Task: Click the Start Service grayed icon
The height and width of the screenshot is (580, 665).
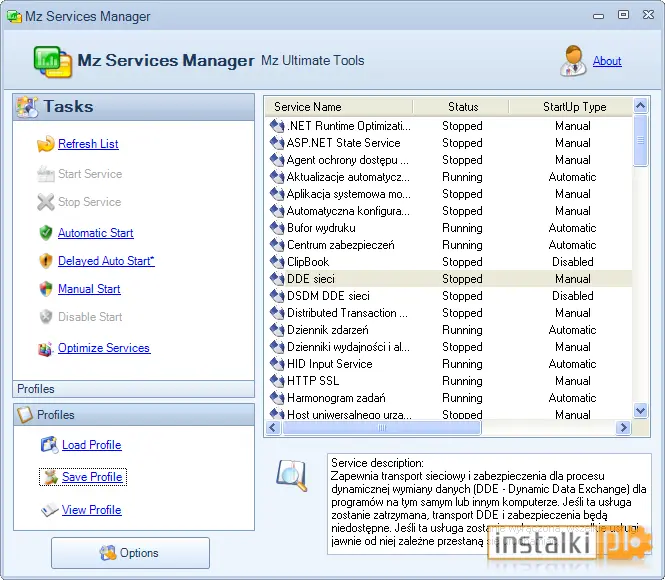Action: (45, 174)
